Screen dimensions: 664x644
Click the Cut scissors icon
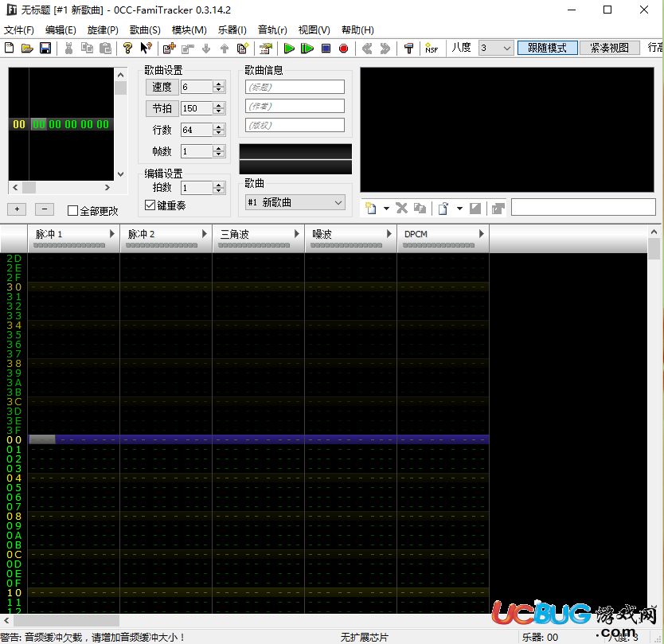click(68, 48)
